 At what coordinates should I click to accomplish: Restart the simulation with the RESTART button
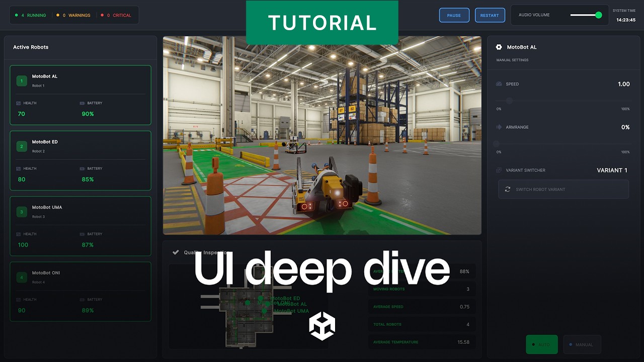click(x=490, y=15)
